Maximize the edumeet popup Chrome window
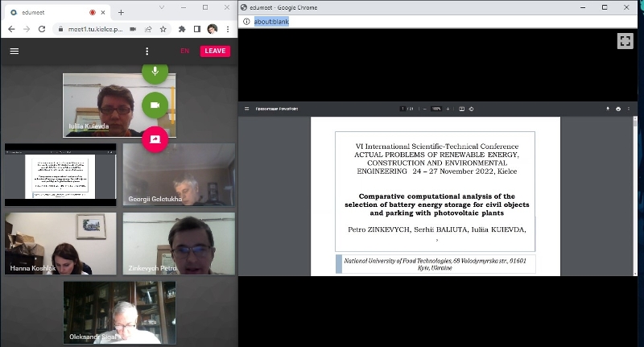 [605, 7]
